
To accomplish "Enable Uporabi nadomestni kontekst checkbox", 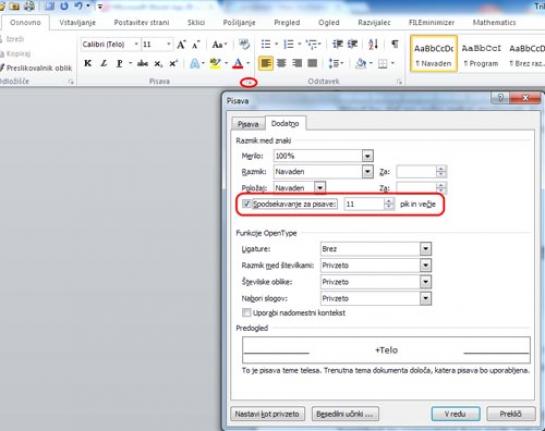I will pos(246,313).
